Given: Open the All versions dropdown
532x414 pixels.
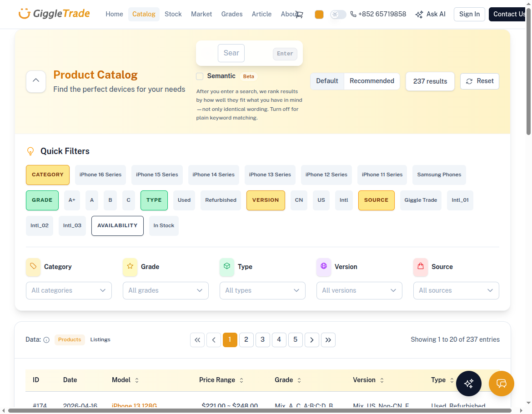Looking at the screenshot, I should [x=359, y=290].
